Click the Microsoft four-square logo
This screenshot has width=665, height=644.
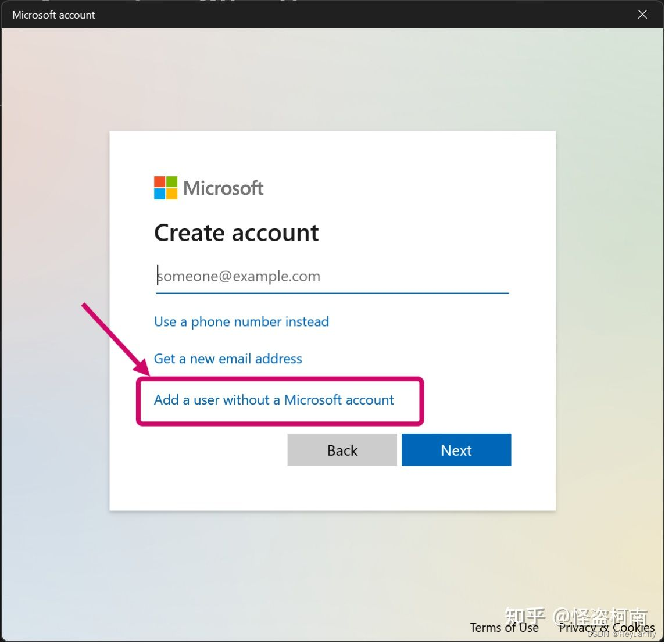tap(166, 188)
